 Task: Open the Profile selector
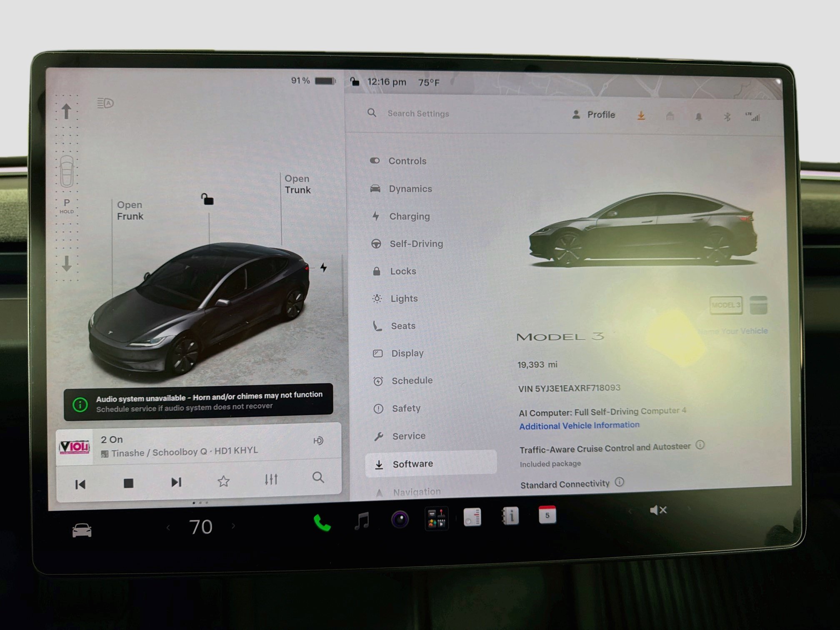pos(594,115)
